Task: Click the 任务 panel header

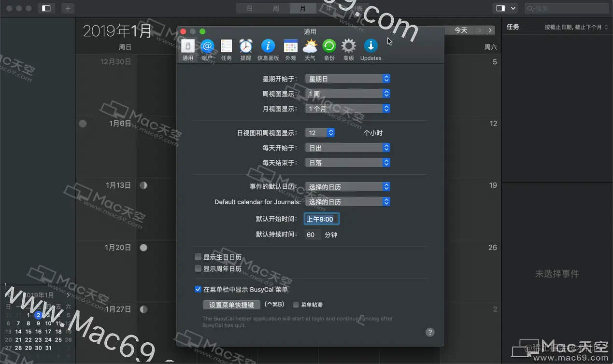Action: (x=513, y=27)
